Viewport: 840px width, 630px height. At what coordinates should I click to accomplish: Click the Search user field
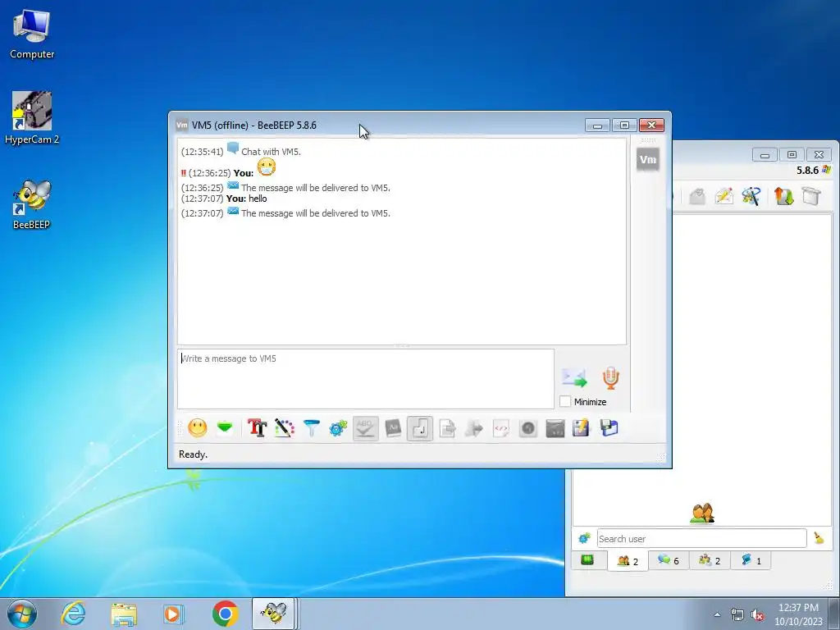coord(702,538)
